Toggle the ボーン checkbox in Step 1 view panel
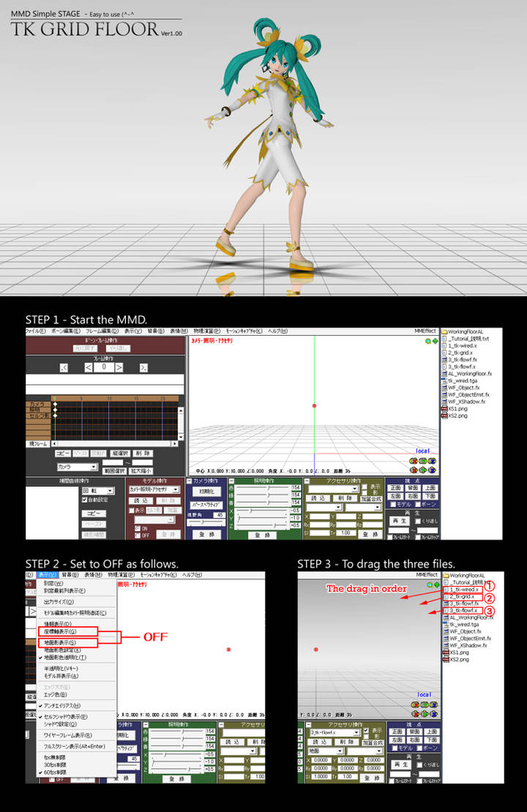 418,504
